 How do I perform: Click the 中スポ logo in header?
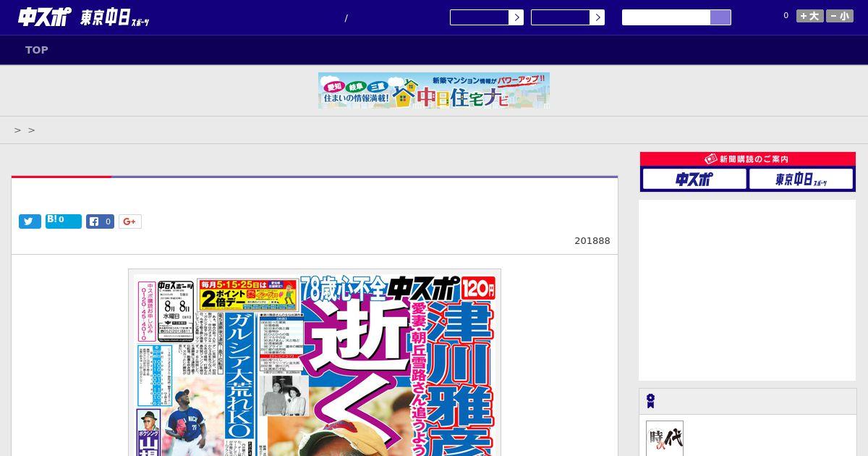44,17
